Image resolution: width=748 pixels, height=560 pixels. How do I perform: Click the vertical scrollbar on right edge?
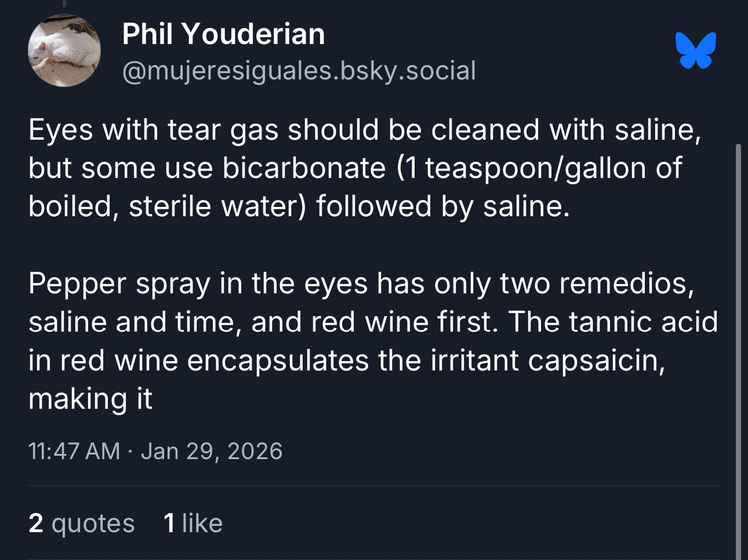738,348
